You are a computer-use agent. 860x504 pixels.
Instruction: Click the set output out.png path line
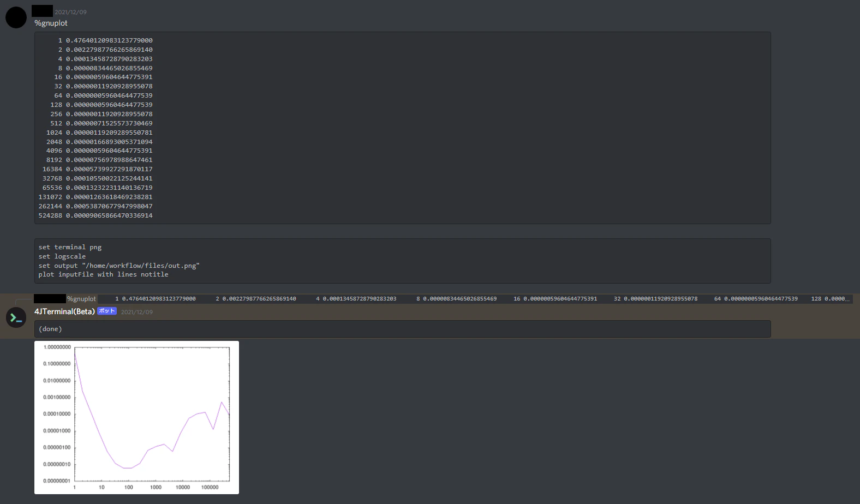[x=119, y=266]
